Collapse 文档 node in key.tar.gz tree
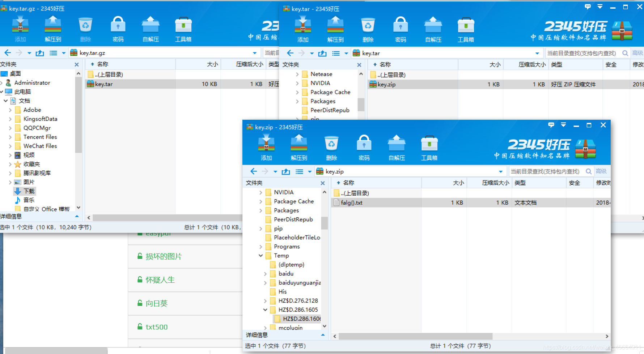Screen dimensions: 644x354 (x=5, y=101)
